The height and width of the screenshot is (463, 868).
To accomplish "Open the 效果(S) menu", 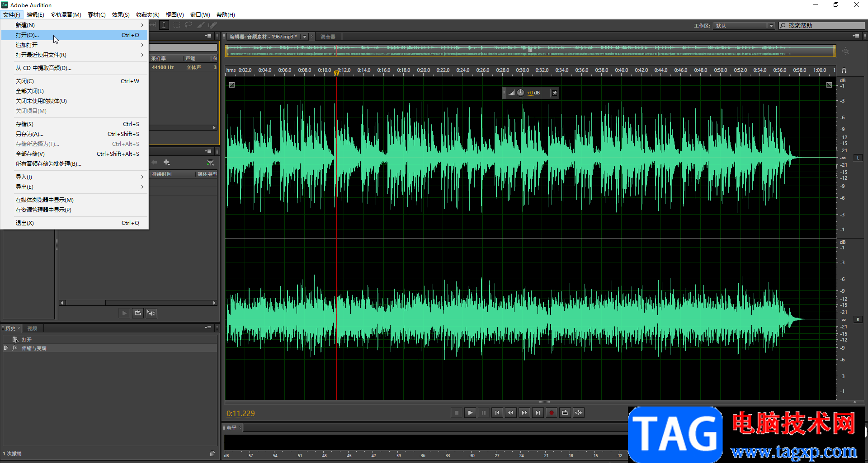I will (121, 14).
